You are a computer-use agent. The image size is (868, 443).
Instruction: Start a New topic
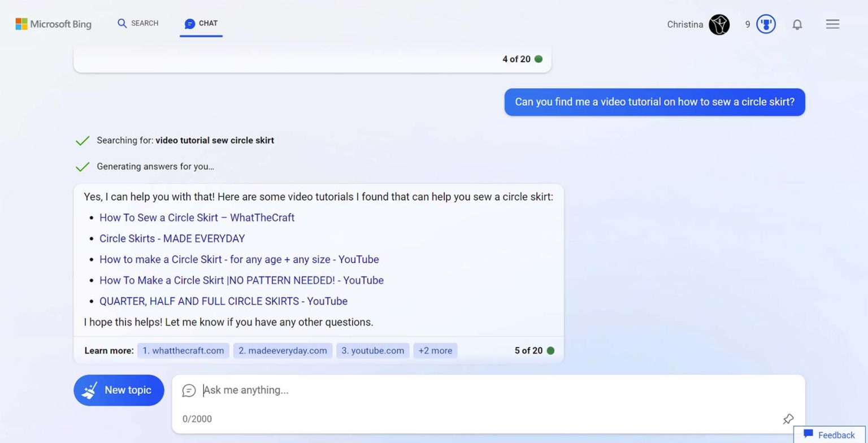119,390
